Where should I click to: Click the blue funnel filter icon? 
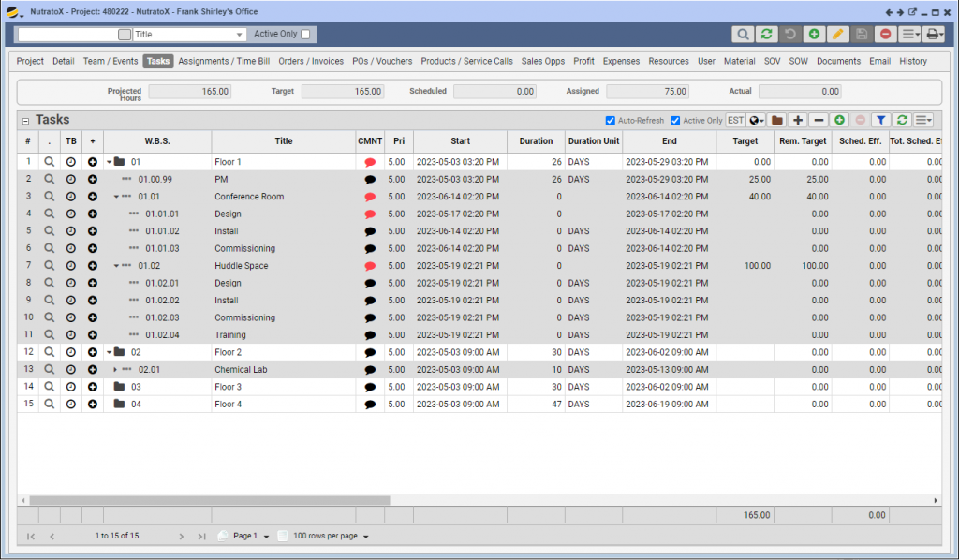pos(880,120)
